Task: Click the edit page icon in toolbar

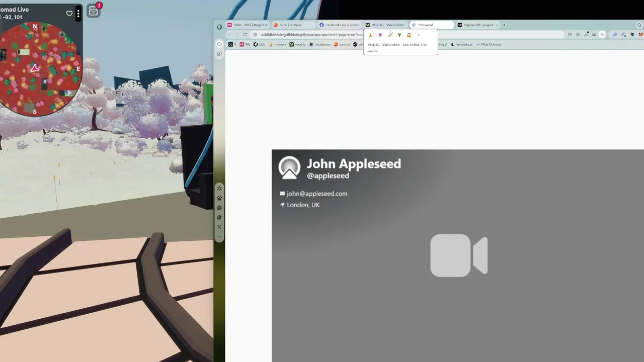Action: click(570, 34)
